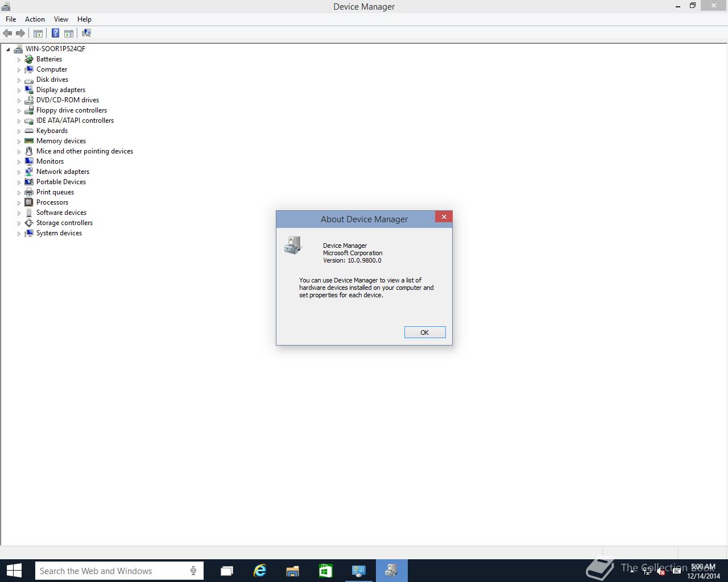The width and height of the screenshot is (728, 582).
Task: Expand the Software devices node arrow
Action: [x=19, y=213]
